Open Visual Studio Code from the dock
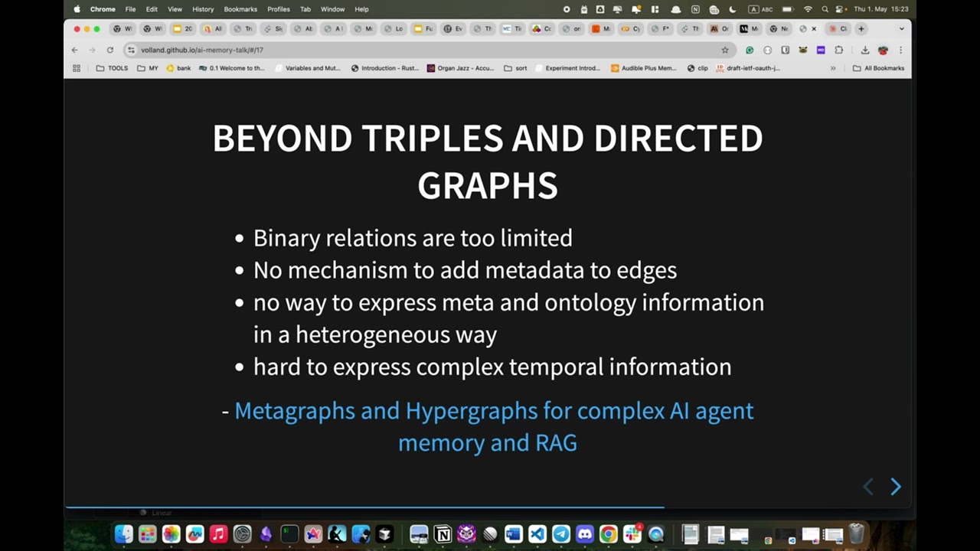Screen dimensions: 980x551 [x=537, y=533]
